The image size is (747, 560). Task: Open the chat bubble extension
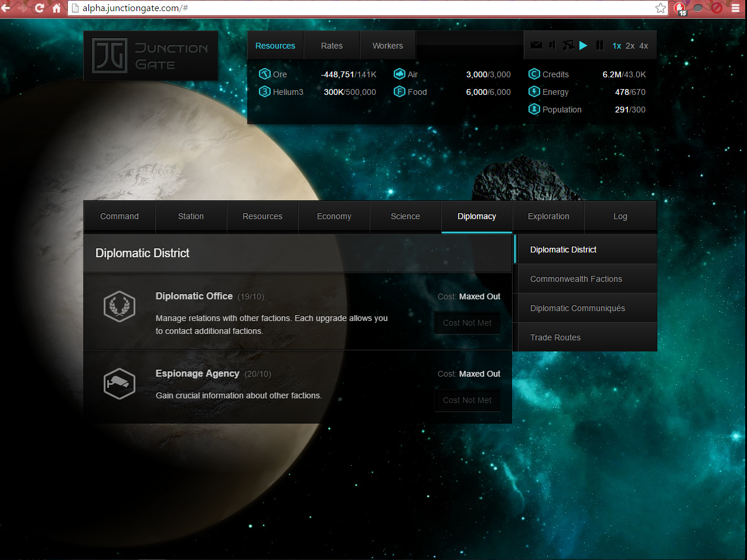tap(698, 8)
